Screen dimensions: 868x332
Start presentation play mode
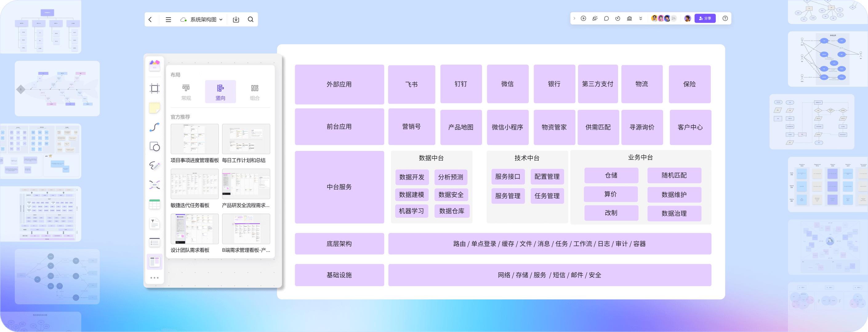(584, 18)
